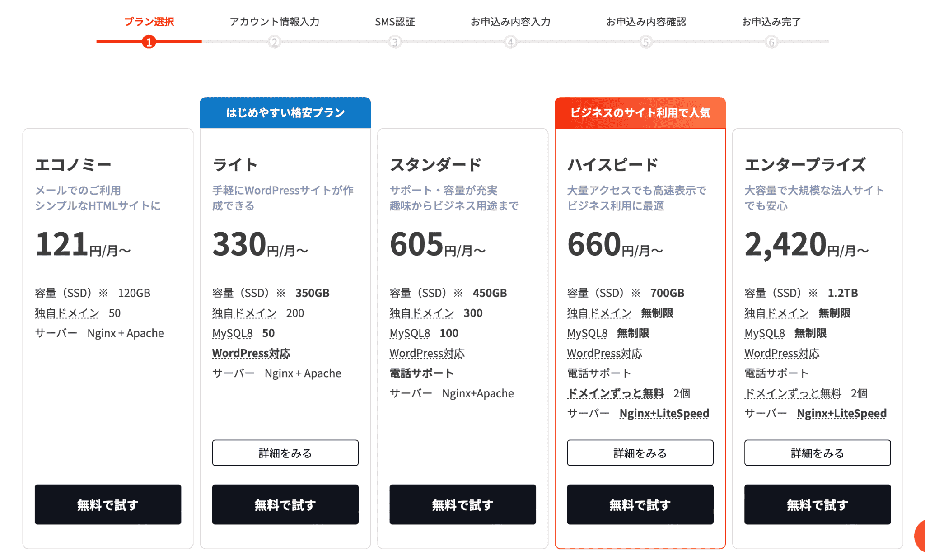View details of the ハイスピード plan

(x=640, y=453)
